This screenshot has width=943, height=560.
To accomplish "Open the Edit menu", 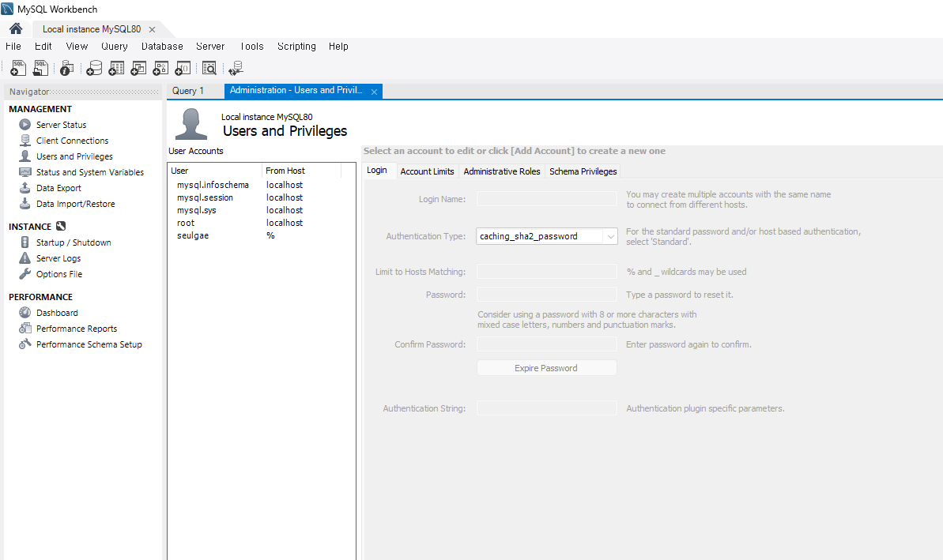I will (x=43, y=47).
